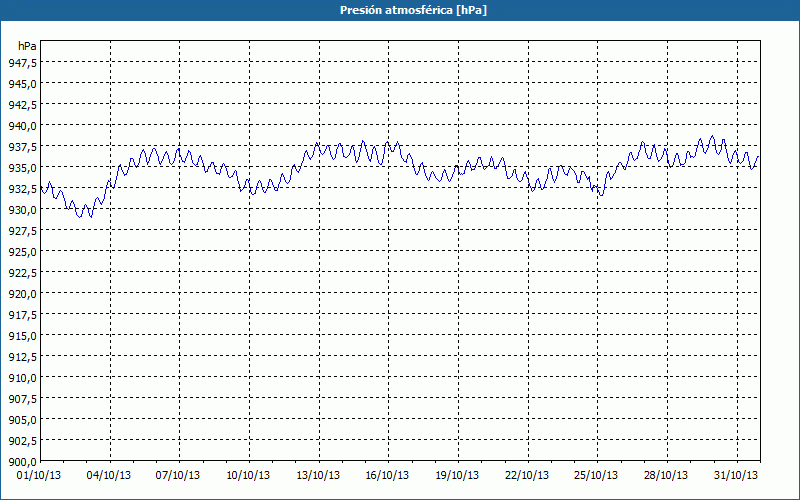Click the 907,5 y-axis value
Viewport: 800px width, 500px height.
[22, 399]
